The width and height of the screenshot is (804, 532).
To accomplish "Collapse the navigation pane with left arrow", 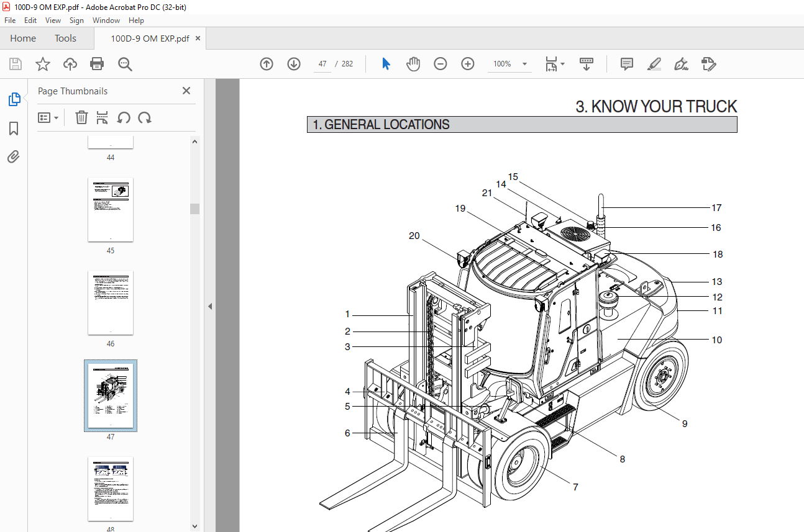I will [210, 306].
